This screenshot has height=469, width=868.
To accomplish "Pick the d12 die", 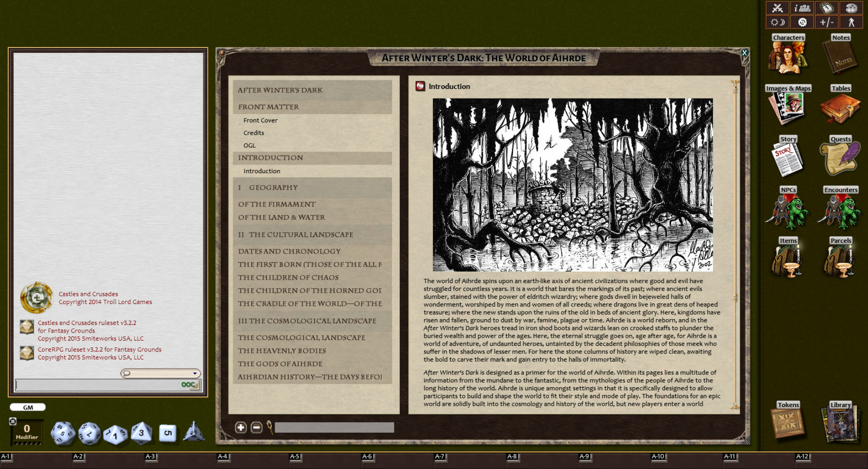I will 89,433.
